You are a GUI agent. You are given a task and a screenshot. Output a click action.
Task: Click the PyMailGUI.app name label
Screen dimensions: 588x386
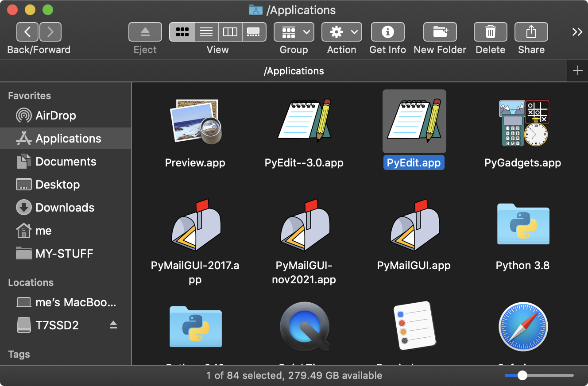[x=414, y=266]
